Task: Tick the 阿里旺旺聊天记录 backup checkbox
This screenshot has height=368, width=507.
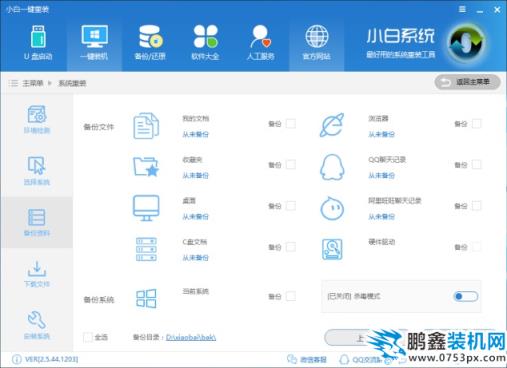Action: point(477,206)
